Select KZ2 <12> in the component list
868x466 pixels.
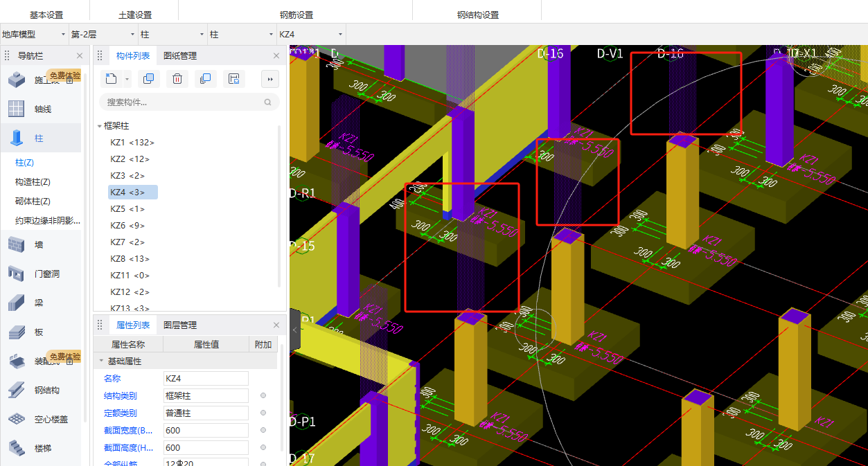click(130, 159)
